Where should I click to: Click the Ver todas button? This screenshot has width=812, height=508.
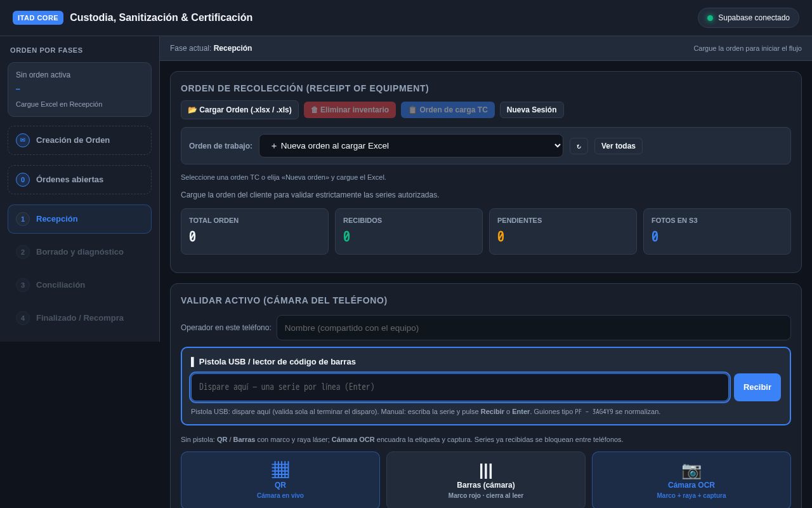(x=619, y=146)
